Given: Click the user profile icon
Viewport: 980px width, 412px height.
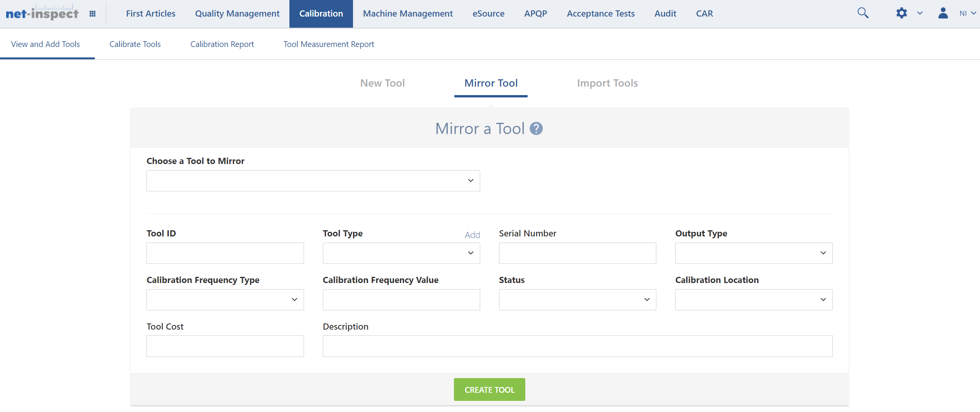Looking at the screenshot, I should [x=943, y=13].
